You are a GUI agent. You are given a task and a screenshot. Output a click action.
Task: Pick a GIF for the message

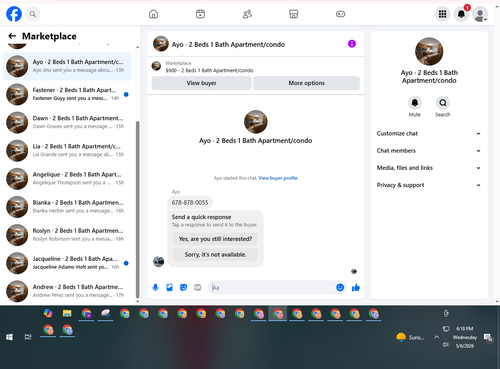point(197,287)
